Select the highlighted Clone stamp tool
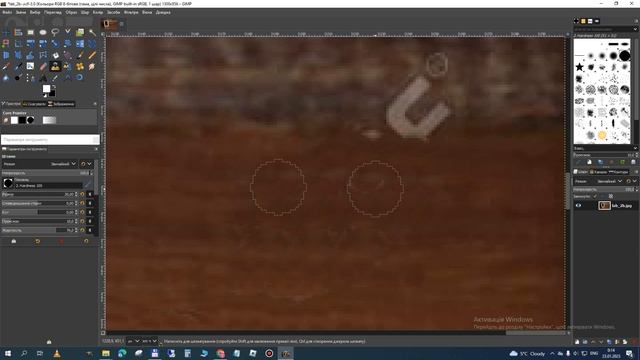640x360 pixels. pyautogui.click(x=55, y=67)
